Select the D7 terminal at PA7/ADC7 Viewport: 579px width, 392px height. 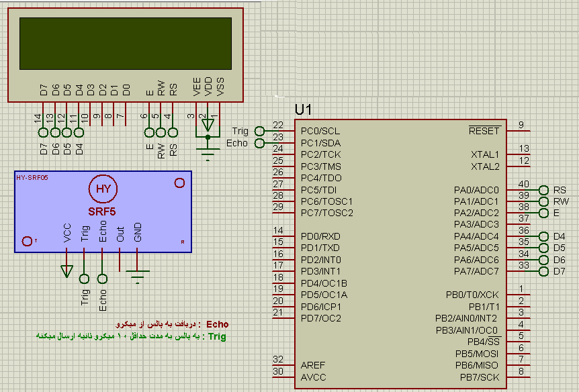coord(543,271)
